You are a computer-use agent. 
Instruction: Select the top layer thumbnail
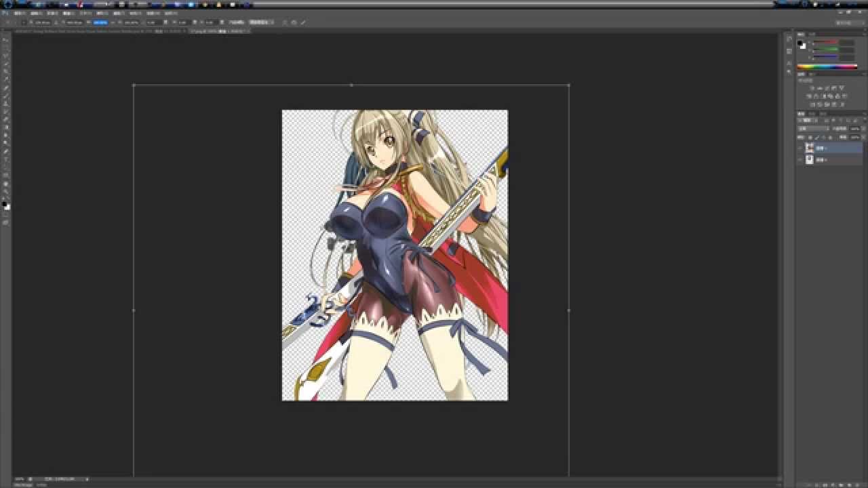tap(809, 148)
